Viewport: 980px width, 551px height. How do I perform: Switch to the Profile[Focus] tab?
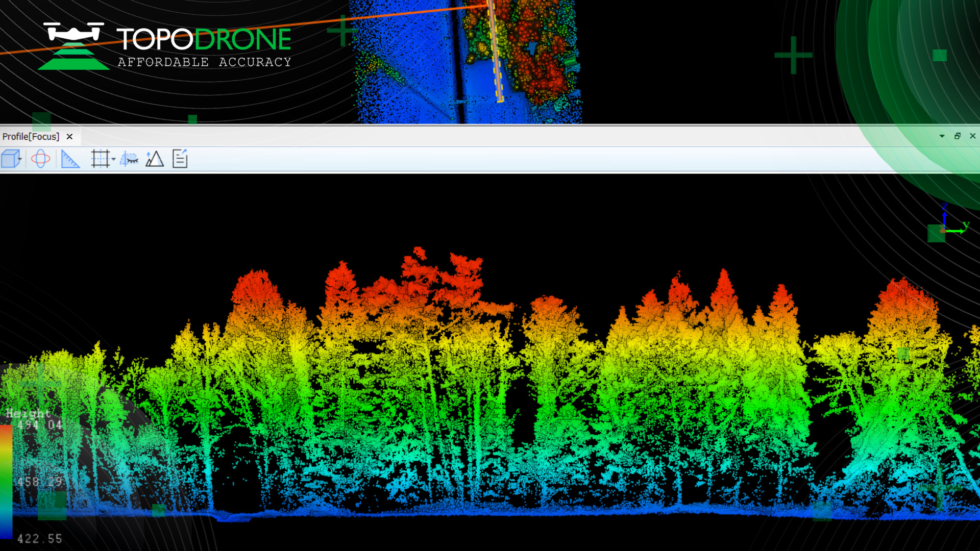[31, 137]
